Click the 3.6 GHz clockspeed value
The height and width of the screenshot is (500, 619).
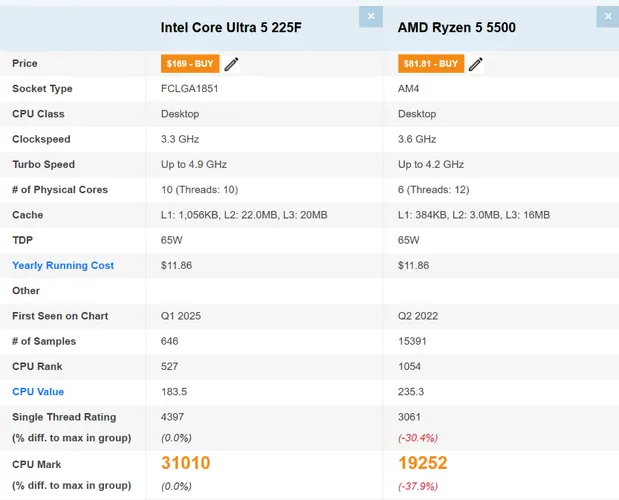(417, 139)
